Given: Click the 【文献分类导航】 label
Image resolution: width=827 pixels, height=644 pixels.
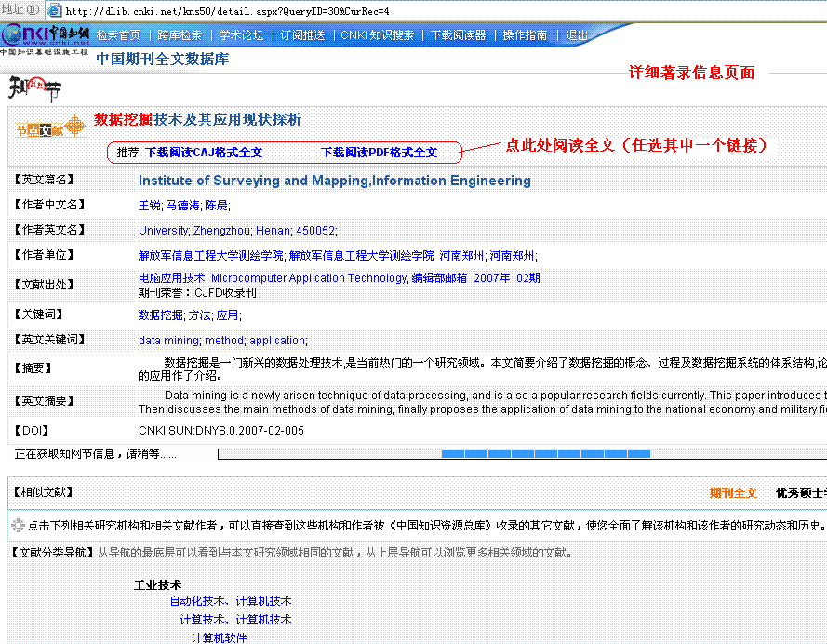Looking at the screenshot, I should [53, 552].
